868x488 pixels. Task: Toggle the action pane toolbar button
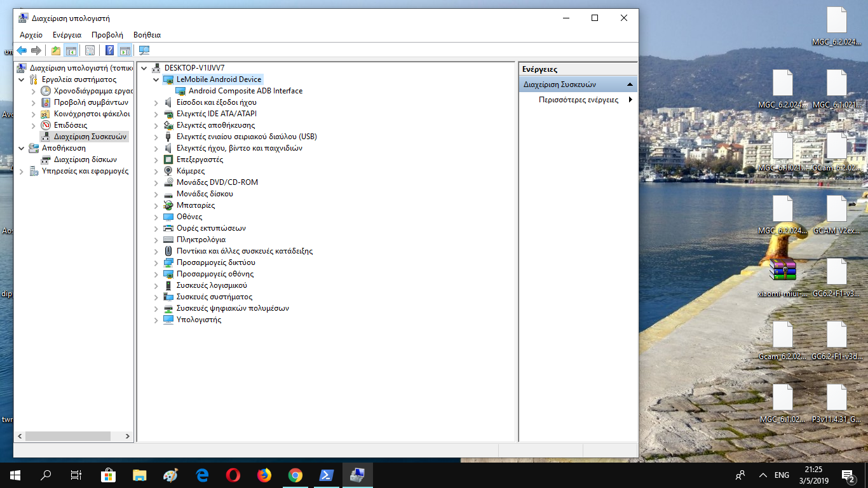pos(125,51)
